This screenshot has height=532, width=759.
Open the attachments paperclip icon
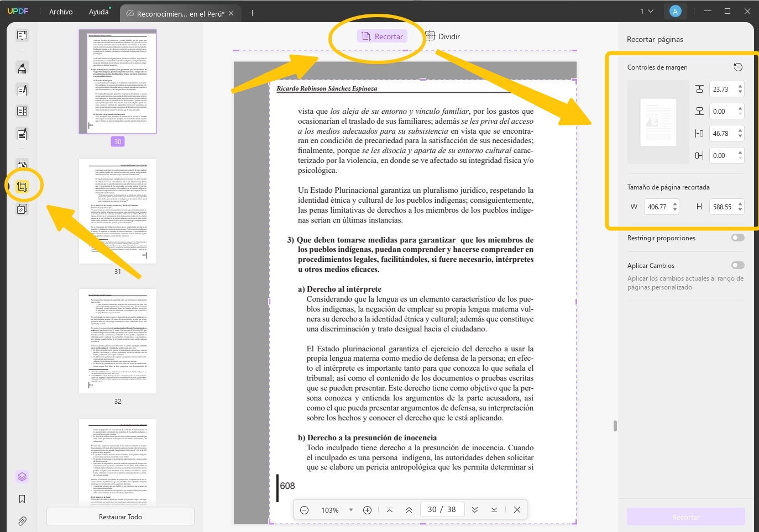click(x=22, y=521)
